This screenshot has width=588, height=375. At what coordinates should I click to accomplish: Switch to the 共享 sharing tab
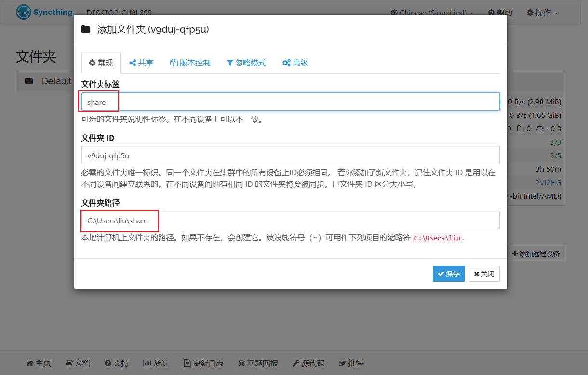coord(141,63)
